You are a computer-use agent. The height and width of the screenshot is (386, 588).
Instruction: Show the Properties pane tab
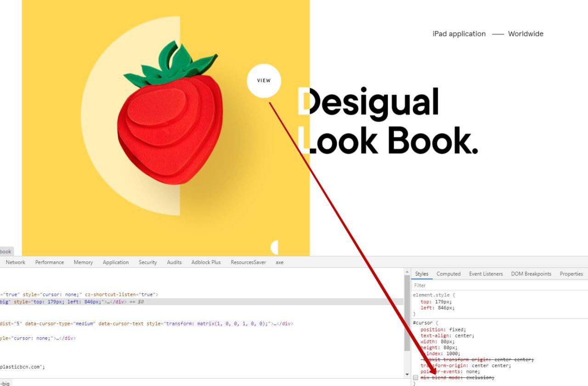point(571,274)
